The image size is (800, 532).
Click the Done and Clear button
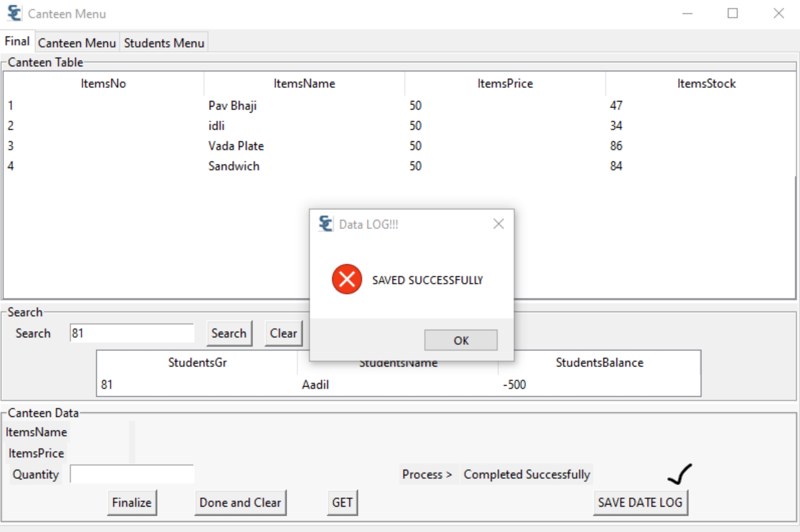pyautogui.click(x=240, y=502)
